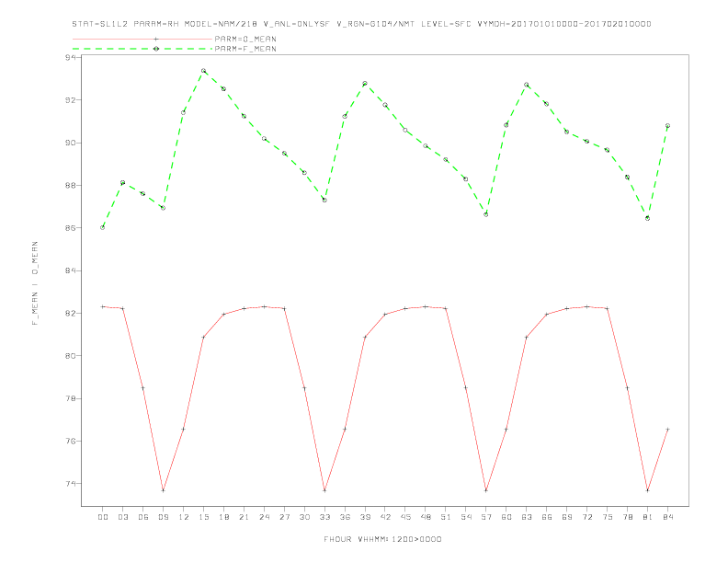Click the F_MEAN peak marker at hour 39

365,84
